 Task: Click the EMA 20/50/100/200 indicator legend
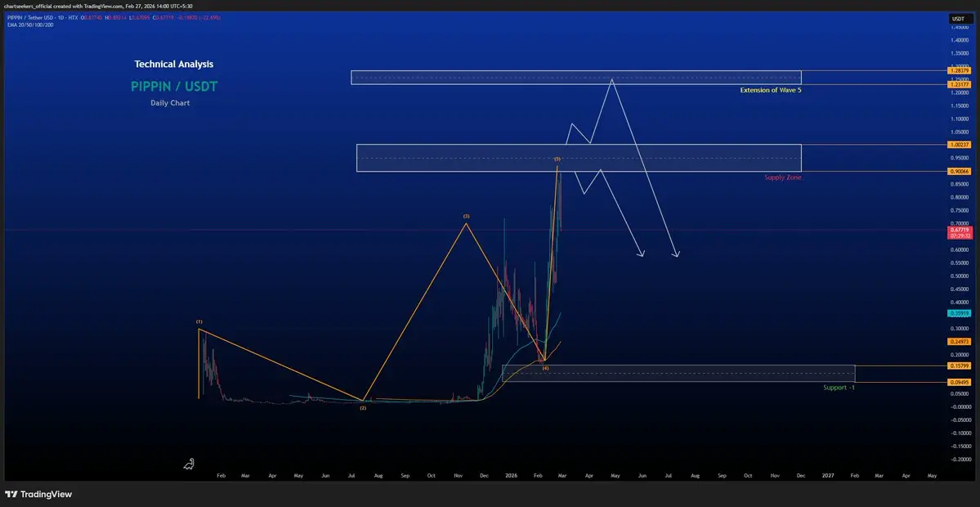[x=30, y=24]
